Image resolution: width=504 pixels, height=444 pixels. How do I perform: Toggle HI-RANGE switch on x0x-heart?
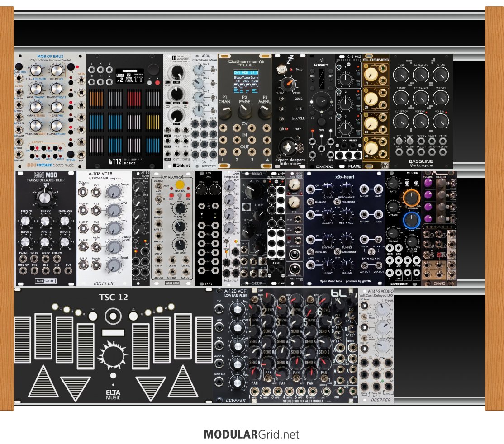(x=310, y=202)
